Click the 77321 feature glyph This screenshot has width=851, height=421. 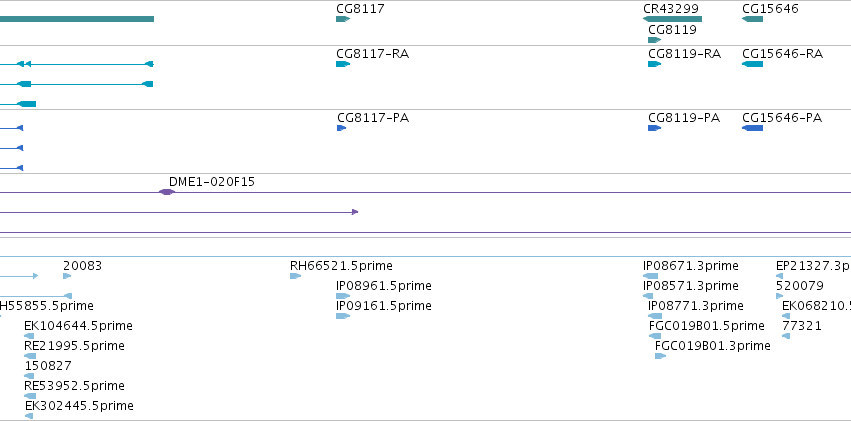[786, 336]
